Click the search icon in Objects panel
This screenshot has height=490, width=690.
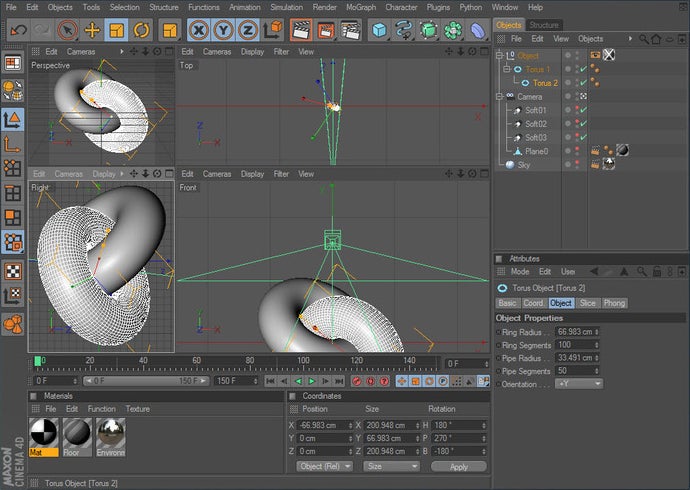click(x=644, y=39)
